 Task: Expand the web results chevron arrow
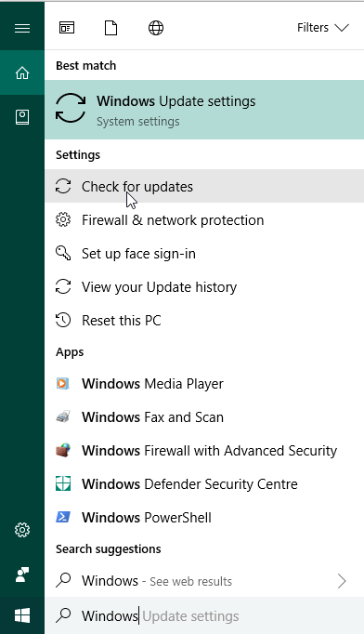[x=342, y=581]
